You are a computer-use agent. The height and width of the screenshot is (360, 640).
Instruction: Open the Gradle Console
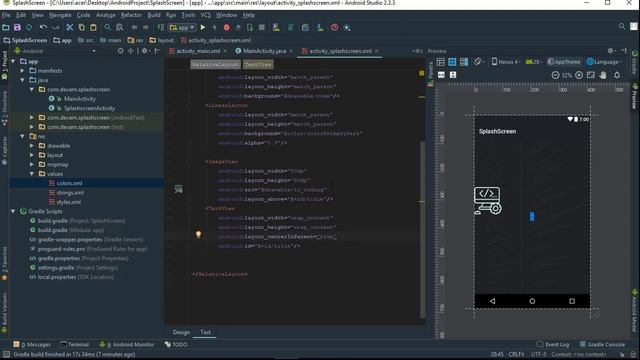point(602,344)
